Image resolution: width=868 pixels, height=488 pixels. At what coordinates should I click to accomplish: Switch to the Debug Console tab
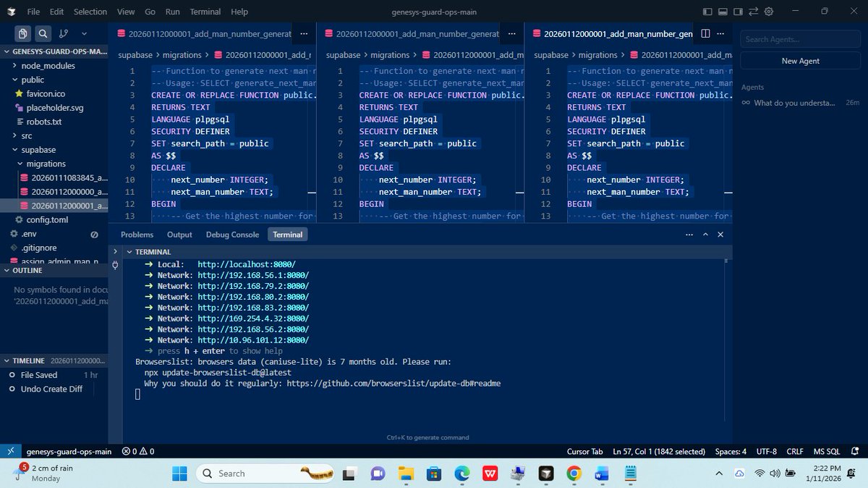tap(232, 235)
